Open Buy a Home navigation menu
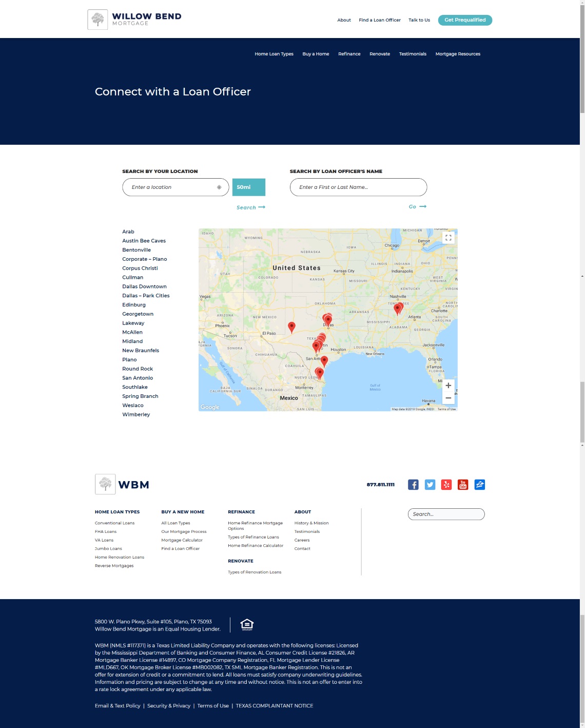Image resolution: width=585 pixels, height=728 pixels. [x=316, y=54]
